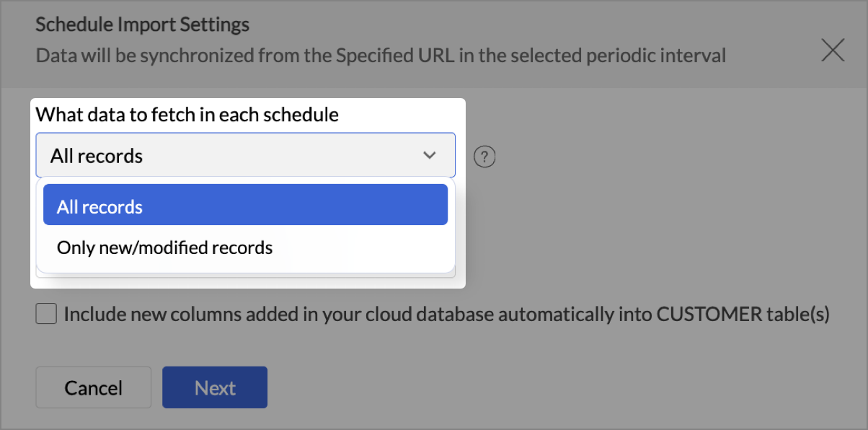Enable the include new columns checkbox

47,315
